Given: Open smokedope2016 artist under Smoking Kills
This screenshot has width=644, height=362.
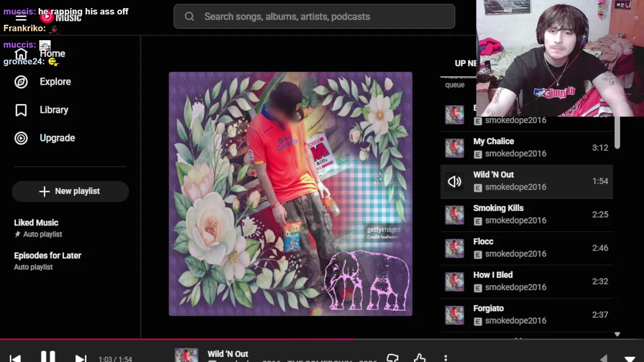Looking at the screenshot, I should [x=516, y=221].
